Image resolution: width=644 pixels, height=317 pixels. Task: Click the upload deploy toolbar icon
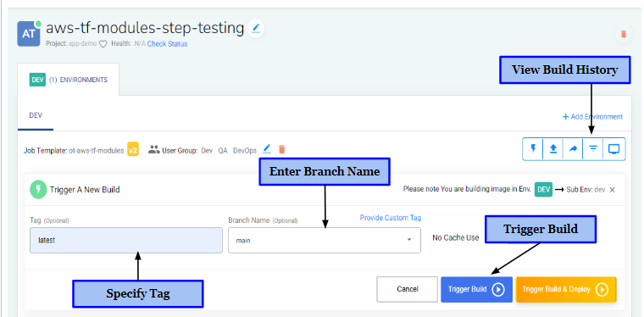(552, 148)
